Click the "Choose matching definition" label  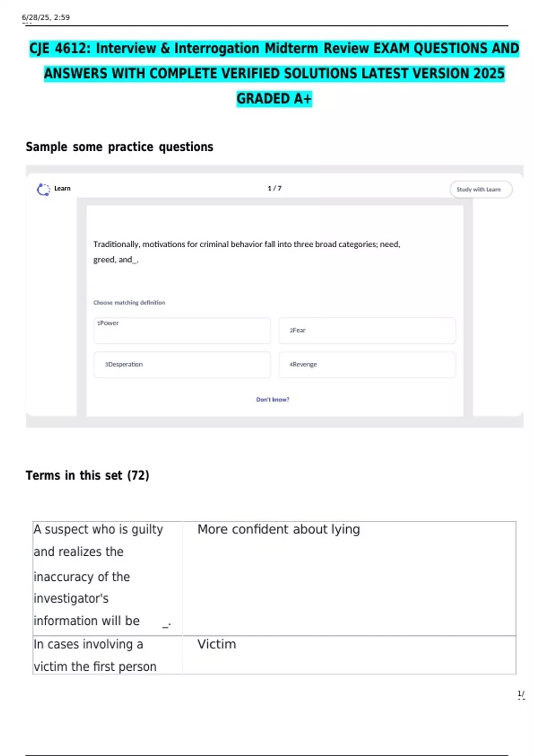(129, 302)
